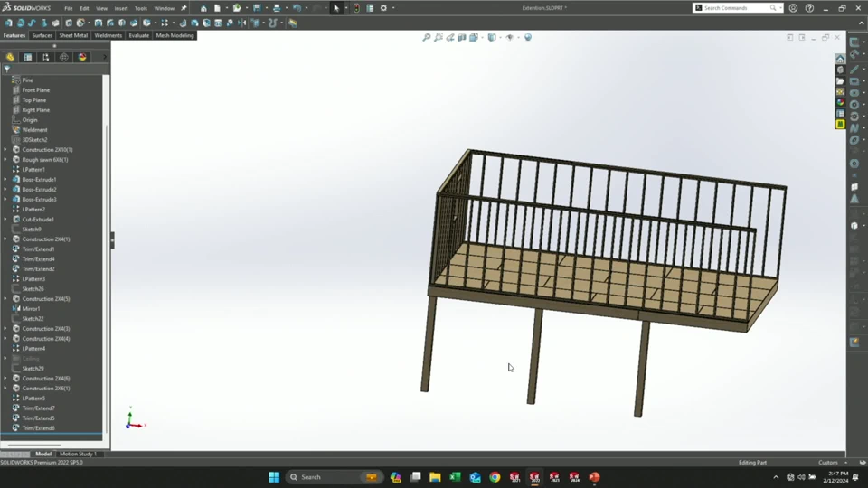
Task: Open Section View icon in heads-up toolbar
Action: (x=462, y=38)
